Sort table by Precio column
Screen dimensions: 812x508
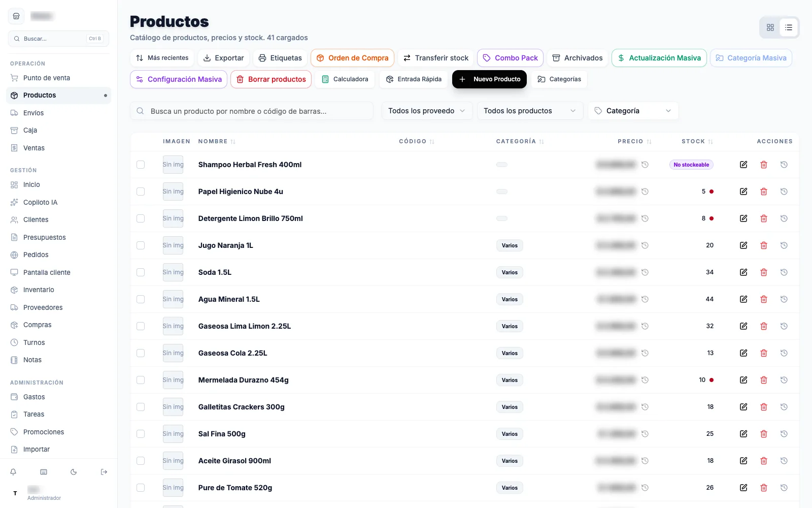tap(634, 141)
